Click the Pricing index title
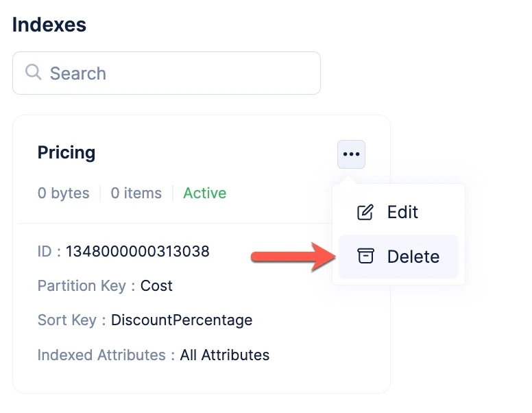Screen dimensions: 532x413 (x=66, y=152)
